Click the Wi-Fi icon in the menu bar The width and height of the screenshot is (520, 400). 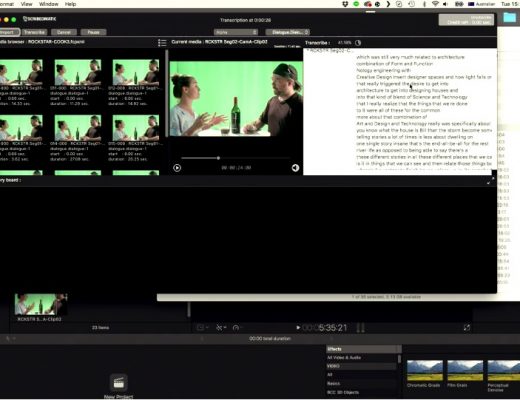(x=435, y=4)
